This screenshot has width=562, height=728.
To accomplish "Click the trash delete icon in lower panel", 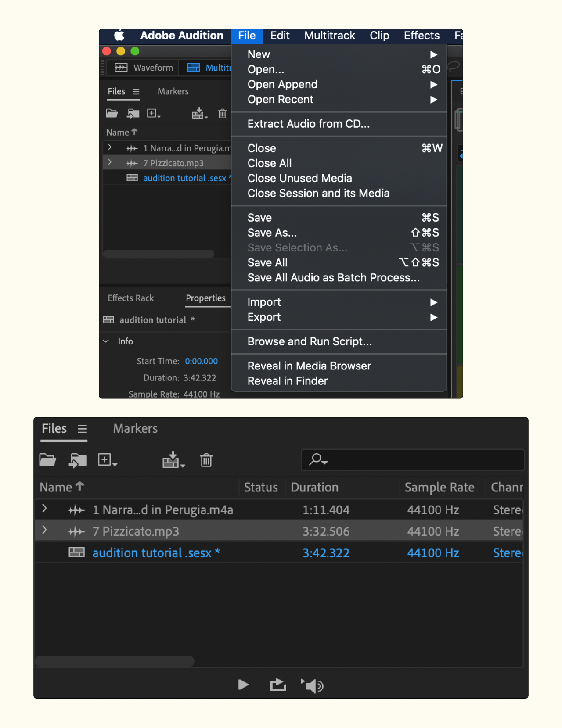I will [206, 460].
